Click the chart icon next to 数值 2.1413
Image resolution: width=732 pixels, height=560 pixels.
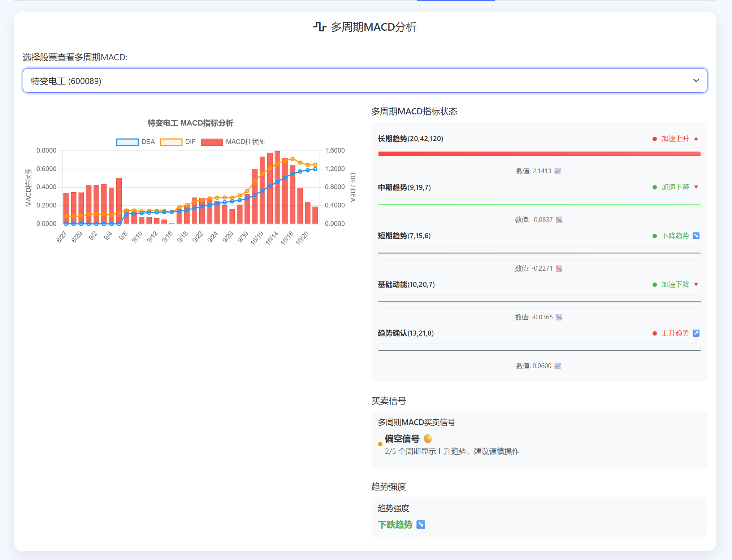point(558,171)
